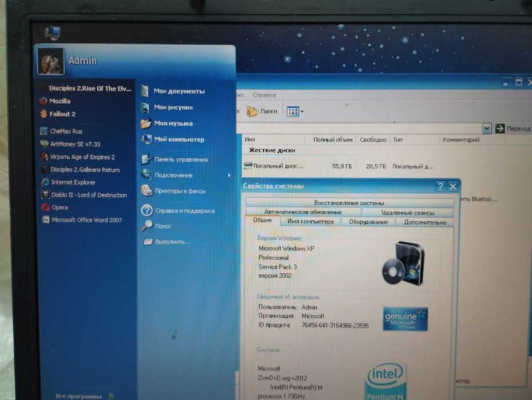Click ZverDvD.org v2012 text
The height and width of the screenshot is (400, 532).
pos(282,378)
